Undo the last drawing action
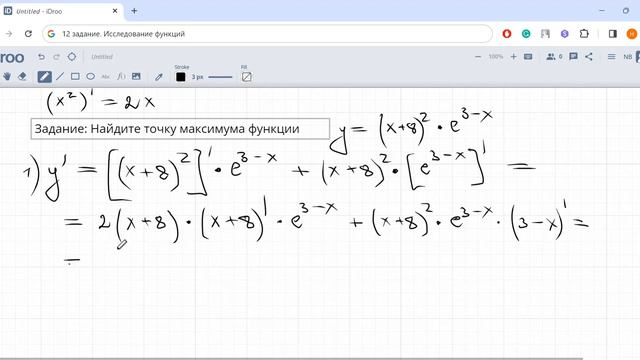The height and width of the screenshot is (360, 640). (x=41, y=57)
